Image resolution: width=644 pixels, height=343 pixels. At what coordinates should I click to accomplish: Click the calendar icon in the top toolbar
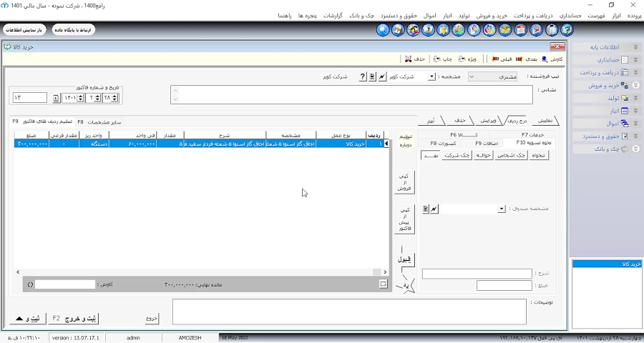[x=521, y=30]
